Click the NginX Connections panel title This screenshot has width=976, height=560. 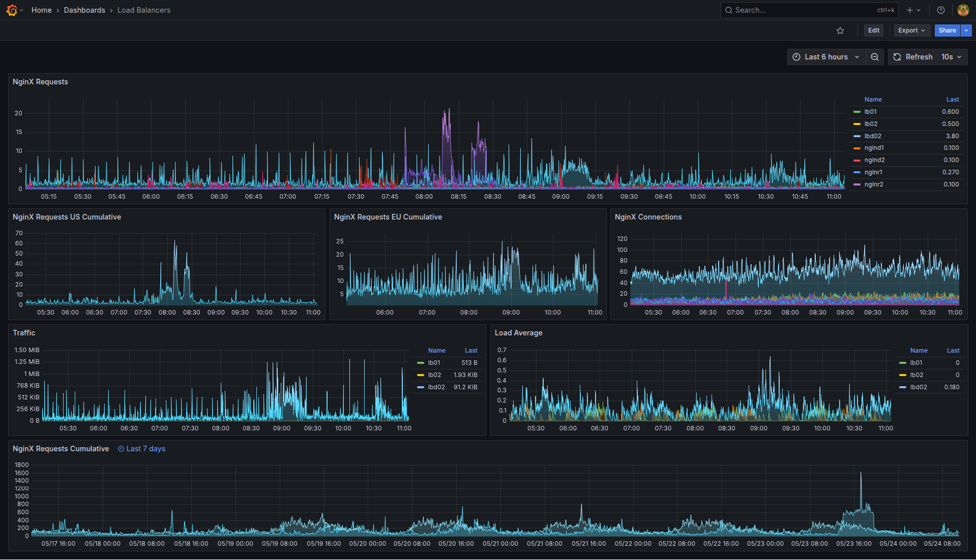tap(648, 217)
